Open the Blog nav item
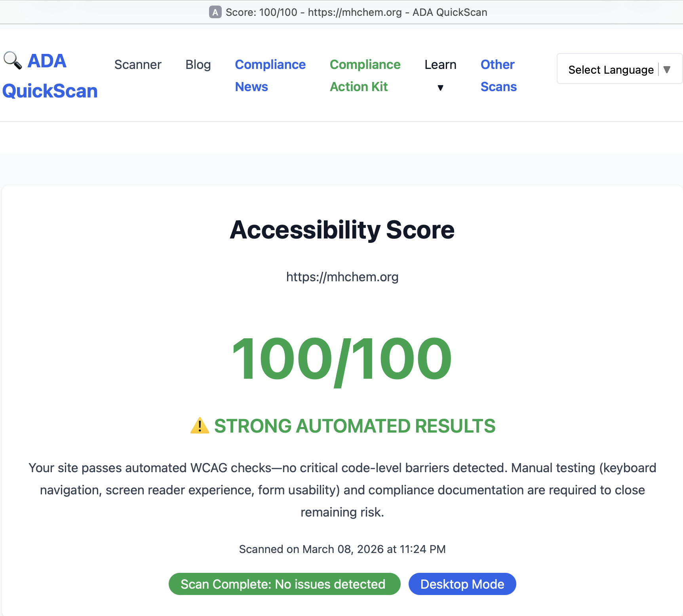683x616 pixels. [x=198, y=65]
